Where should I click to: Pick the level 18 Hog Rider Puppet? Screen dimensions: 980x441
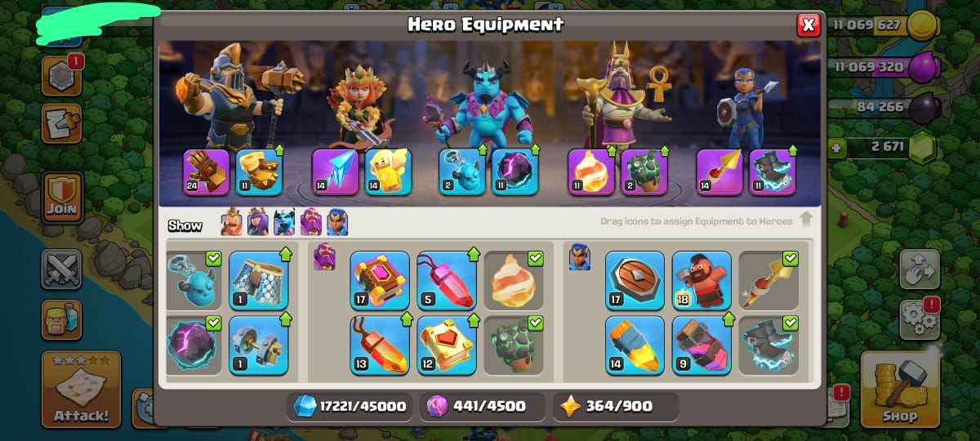[702, 279]
